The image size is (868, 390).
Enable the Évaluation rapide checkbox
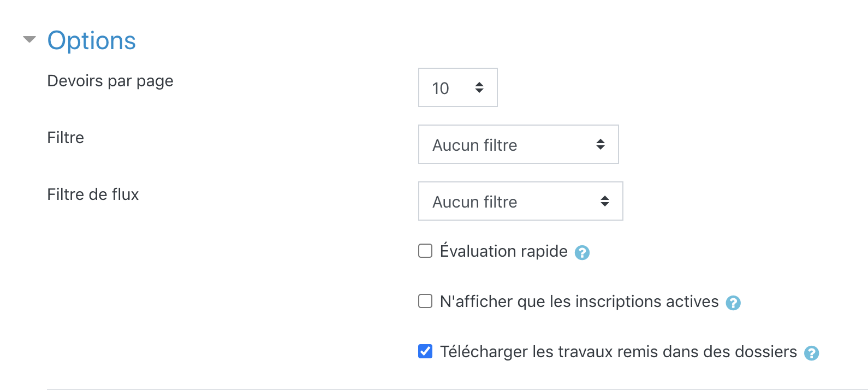pos(425,251)
